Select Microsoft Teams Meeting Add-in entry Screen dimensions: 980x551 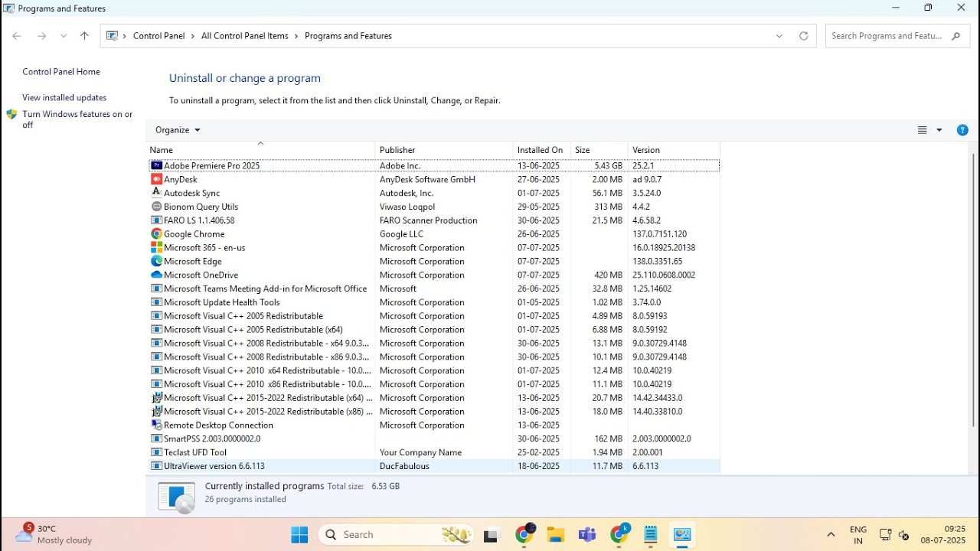[433, 289]
